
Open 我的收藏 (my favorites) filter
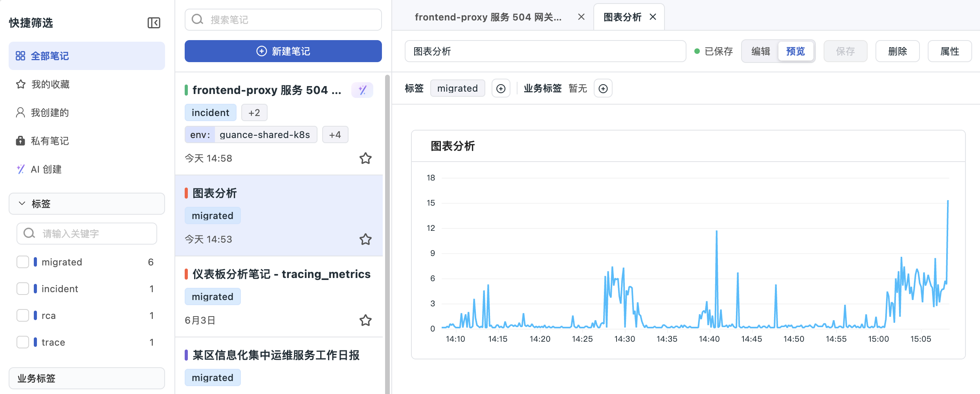pos(87,84)
